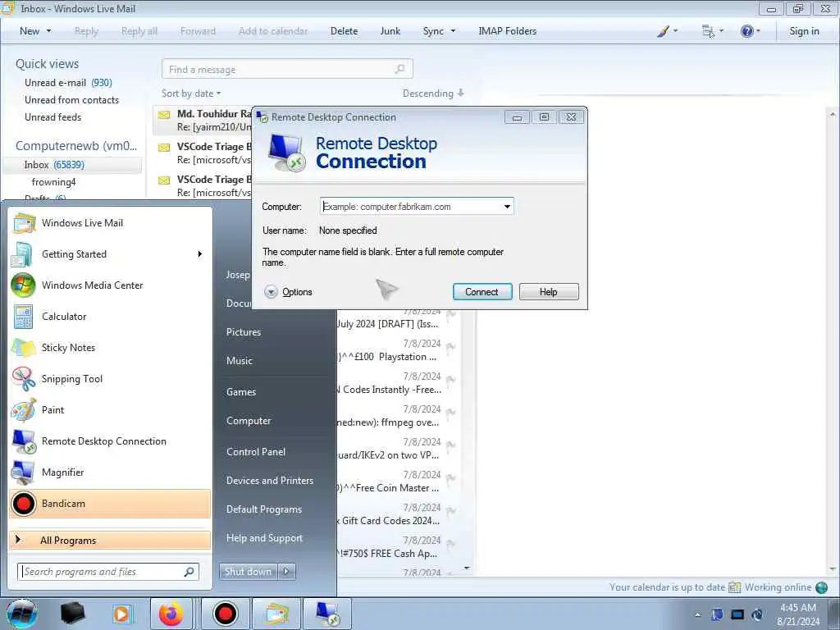Screen dimensions: 840x630
Task: Launch Calculator from the Start menu
Action: [x=110, y=316]
